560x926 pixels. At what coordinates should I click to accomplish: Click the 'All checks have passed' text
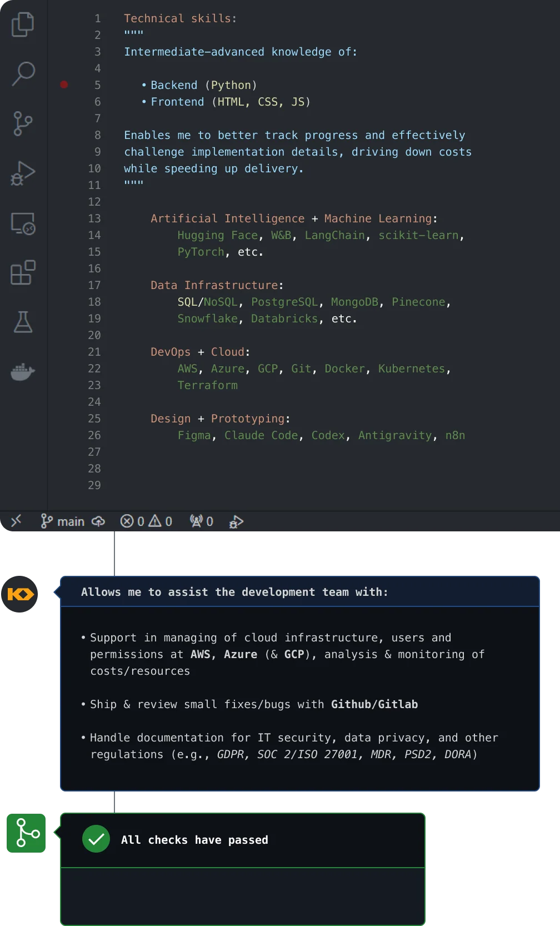[x=194, y=840]
